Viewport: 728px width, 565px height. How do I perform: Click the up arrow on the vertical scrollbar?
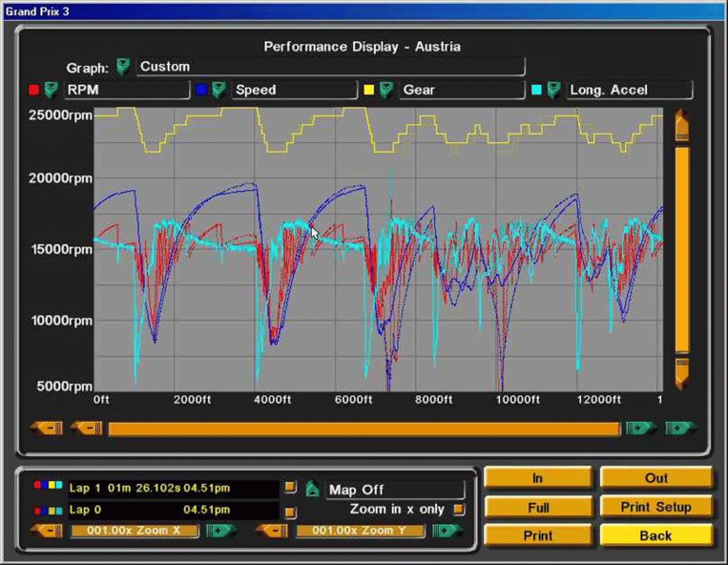click(x=681, y=126)
